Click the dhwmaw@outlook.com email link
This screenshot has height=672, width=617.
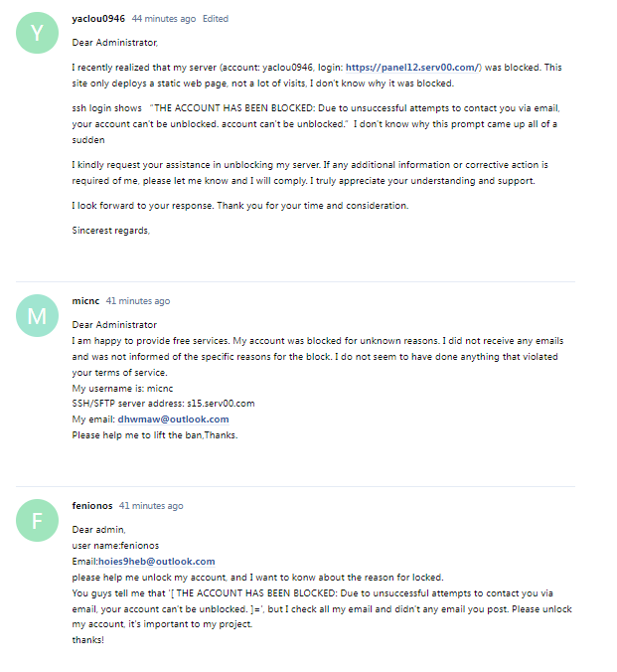click(173, 420)
